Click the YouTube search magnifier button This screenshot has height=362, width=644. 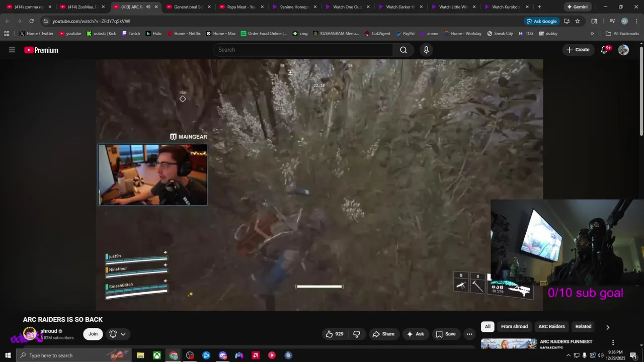[x=404, y=50]
